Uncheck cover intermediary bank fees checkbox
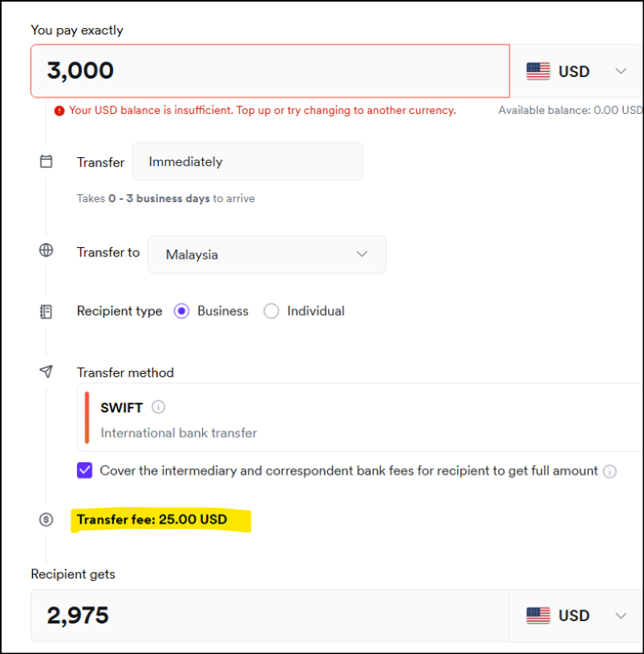This screenshot has width=644, height=654. (85, 470)
